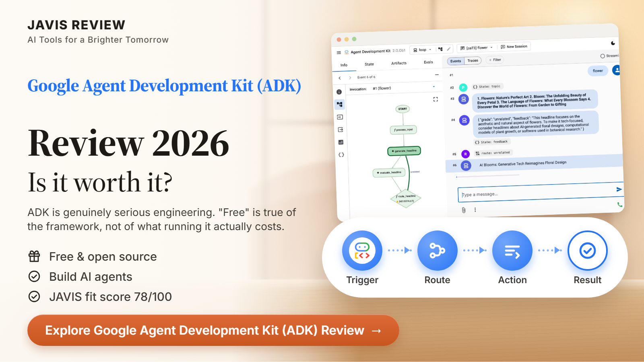Viewport: 644px width, 362px height.
Task: Open the [ce73] flower session dropdown
Action: click(477, 48)
